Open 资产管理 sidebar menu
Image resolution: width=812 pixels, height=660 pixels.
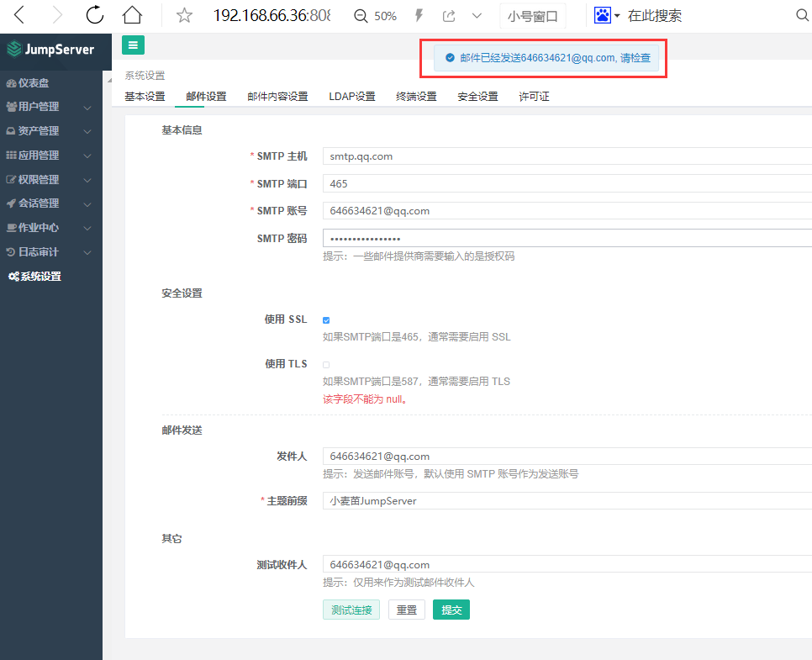point(32,131)
